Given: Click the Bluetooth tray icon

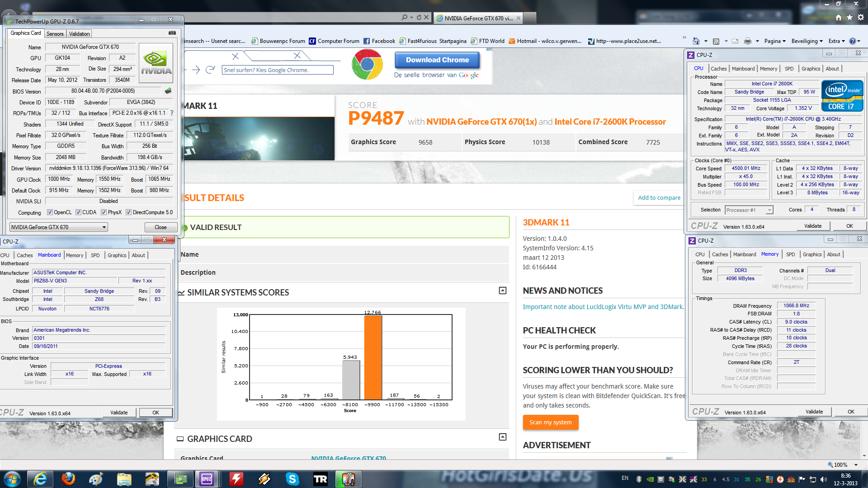Looking at the screenshot, I should click(639, 479).
